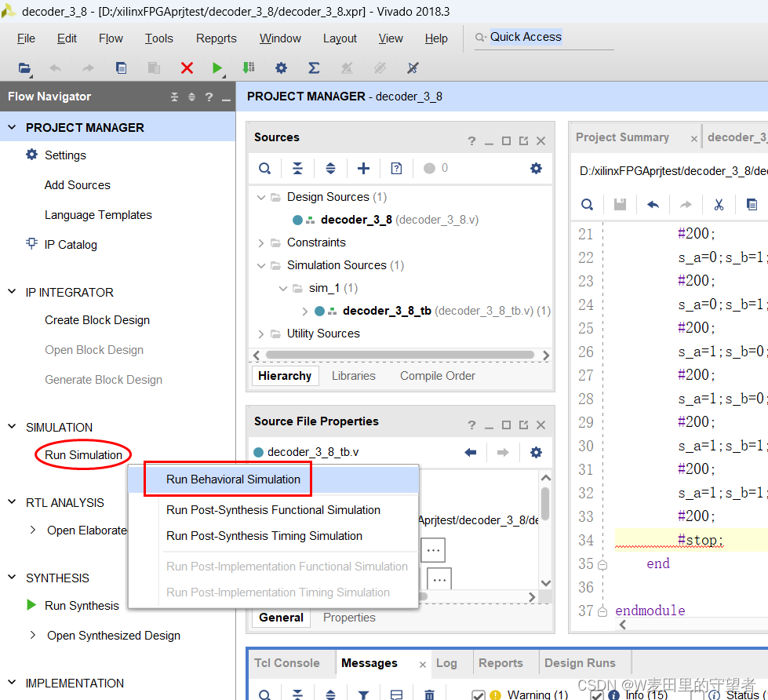
Task: Click the Open Project toolbar icon
Action: pos(24,68)
